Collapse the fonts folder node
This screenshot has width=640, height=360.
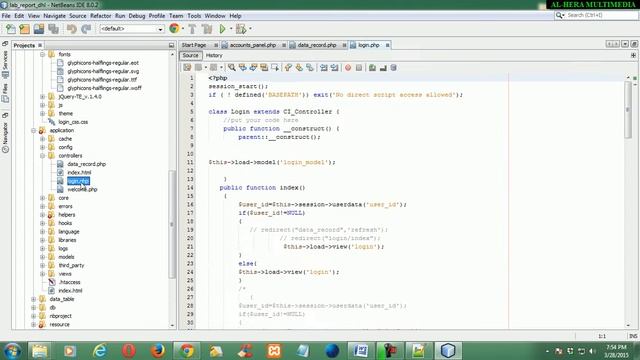[42, 54]
